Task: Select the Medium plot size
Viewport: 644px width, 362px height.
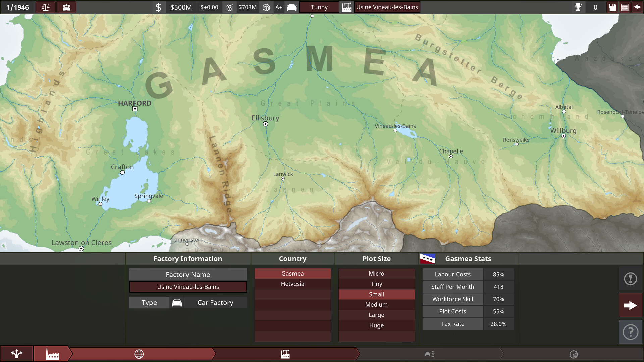Action: (x=376, y=304)
